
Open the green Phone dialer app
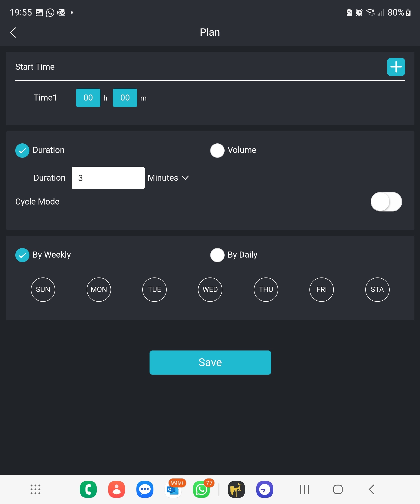click(x=88, y=489)
